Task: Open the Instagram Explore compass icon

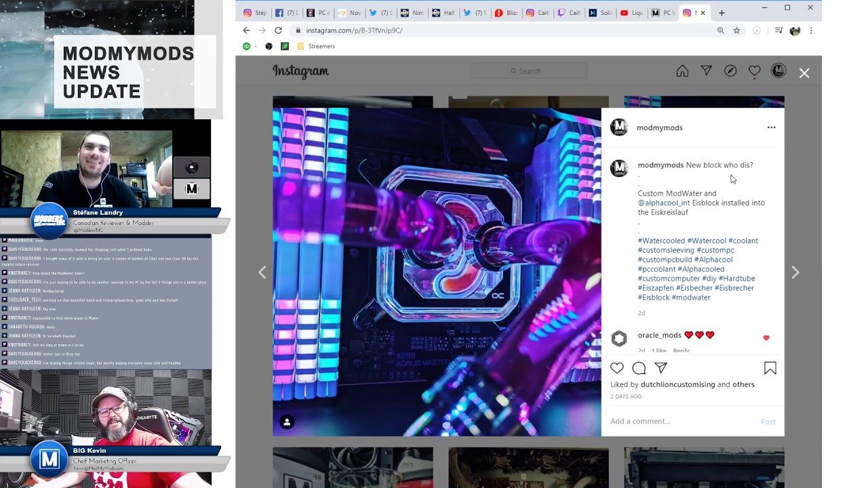Action: point(730,71)
